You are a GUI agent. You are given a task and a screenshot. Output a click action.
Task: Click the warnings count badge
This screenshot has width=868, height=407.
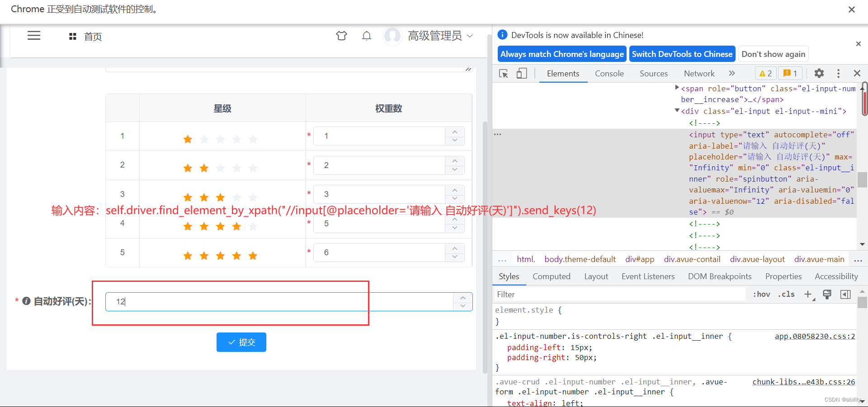tap(765, 73)
